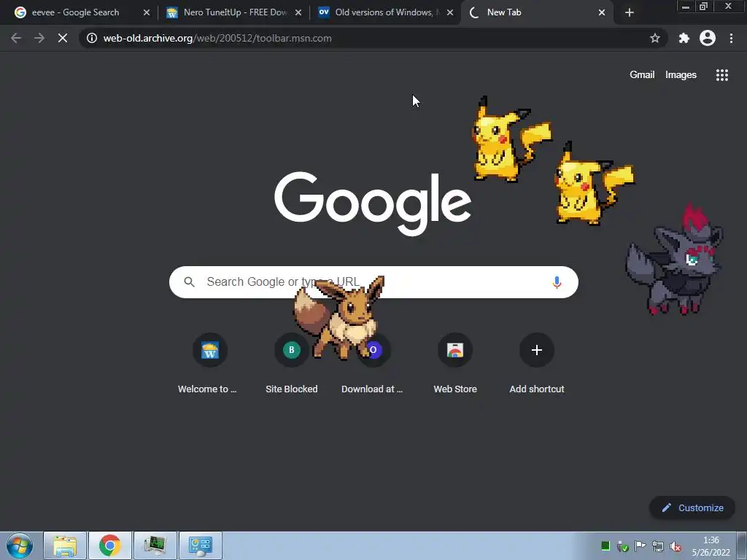Viewport: 747px width, 560px height.
Task: Bookmark this page with the star
Action: click(x=655, y=38)
